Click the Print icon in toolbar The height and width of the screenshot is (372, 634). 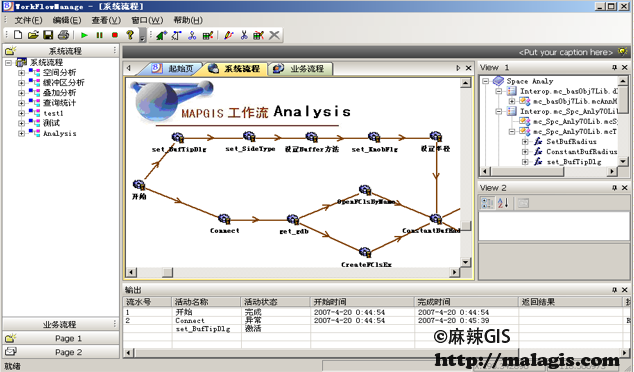pos(63,35)
